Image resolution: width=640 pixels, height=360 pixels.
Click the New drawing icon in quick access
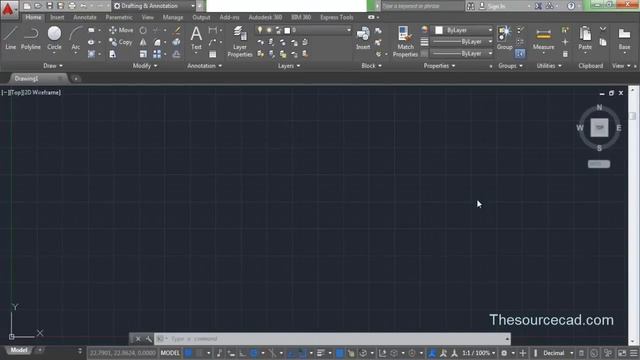point(27,6)
